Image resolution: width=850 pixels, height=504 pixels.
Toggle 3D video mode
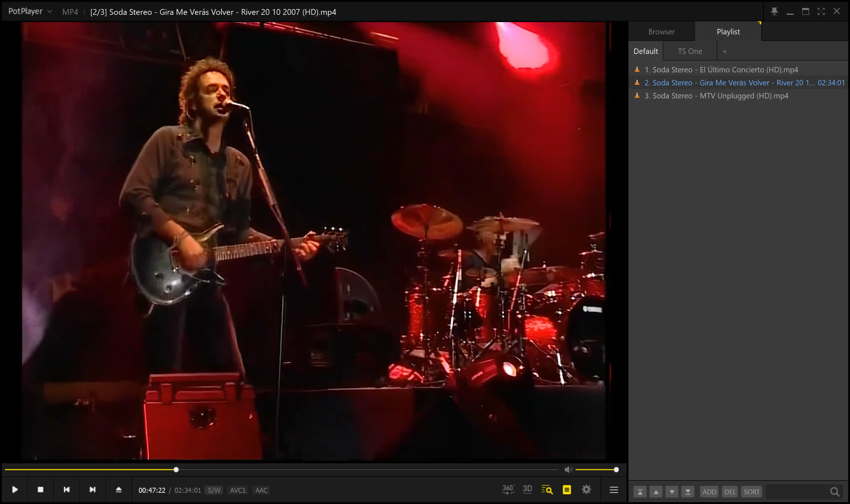coord(527,490)
